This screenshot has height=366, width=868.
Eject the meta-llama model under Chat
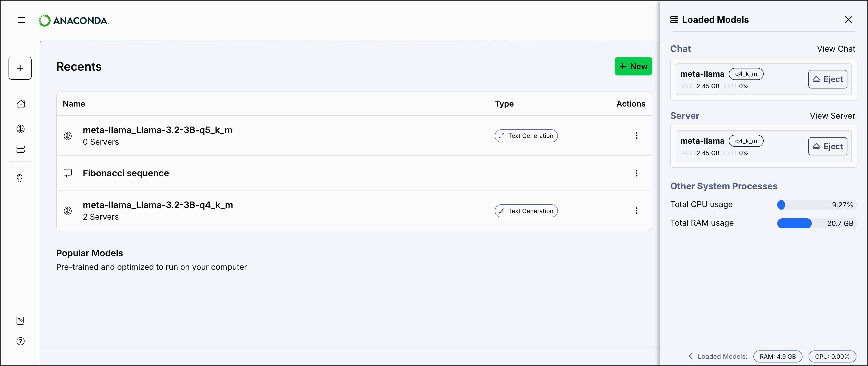point(828,79)
